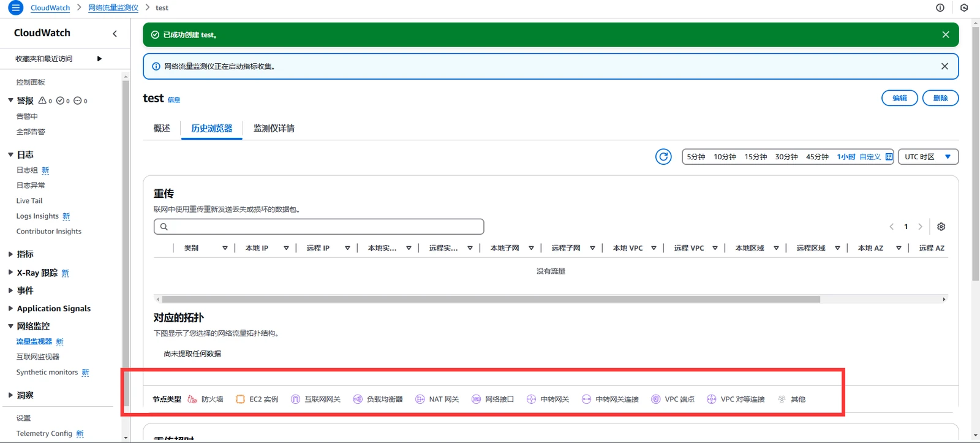This screenshot has height=443, width=980.
Task: Collapse the 警报 sidebar section
Action: click(x=10, y=100)
